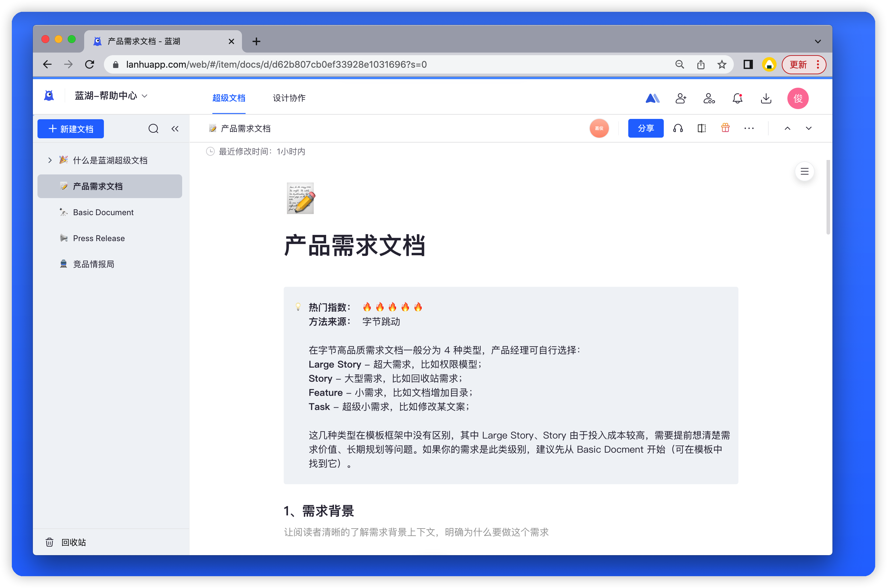Open browser zoom magnifier icon
The image size is (887, 588).
(x=679, y=64)
